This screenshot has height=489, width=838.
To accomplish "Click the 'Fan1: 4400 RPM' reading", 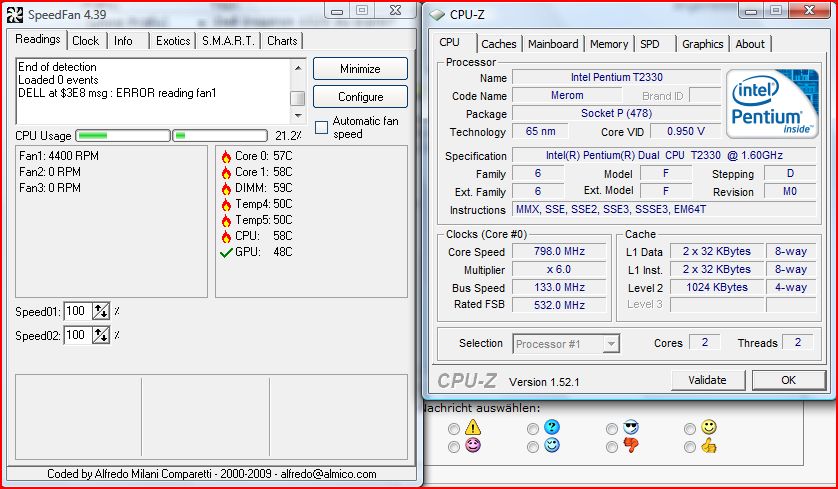I will coord(59,156).
